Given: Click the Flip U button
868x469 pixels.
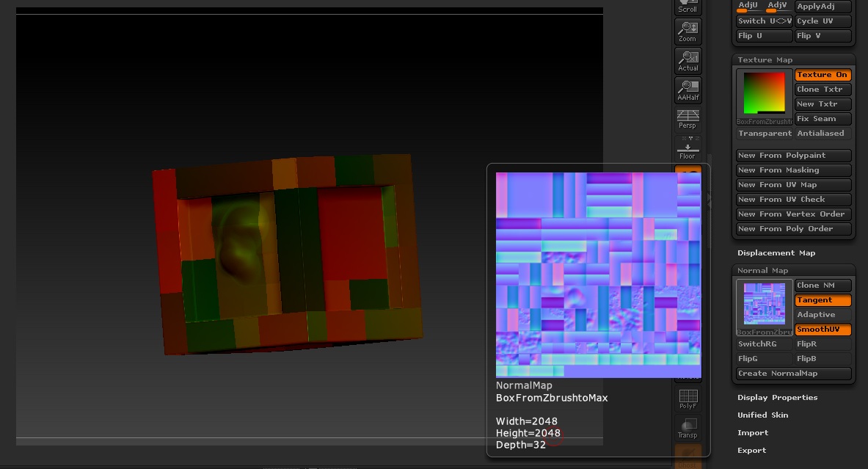Looking at the screenshot, I should click(x=764, y=35).
